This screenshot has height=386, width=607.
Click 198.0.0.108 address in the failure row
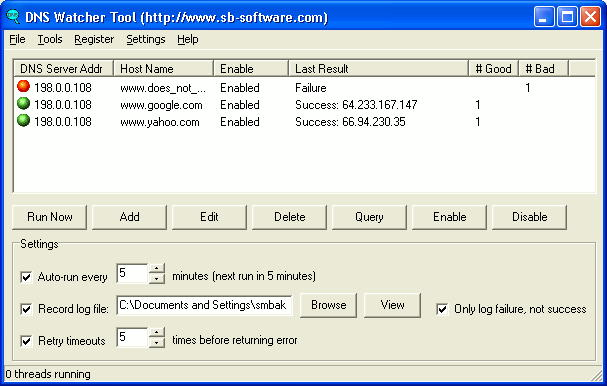pos(63,88)
